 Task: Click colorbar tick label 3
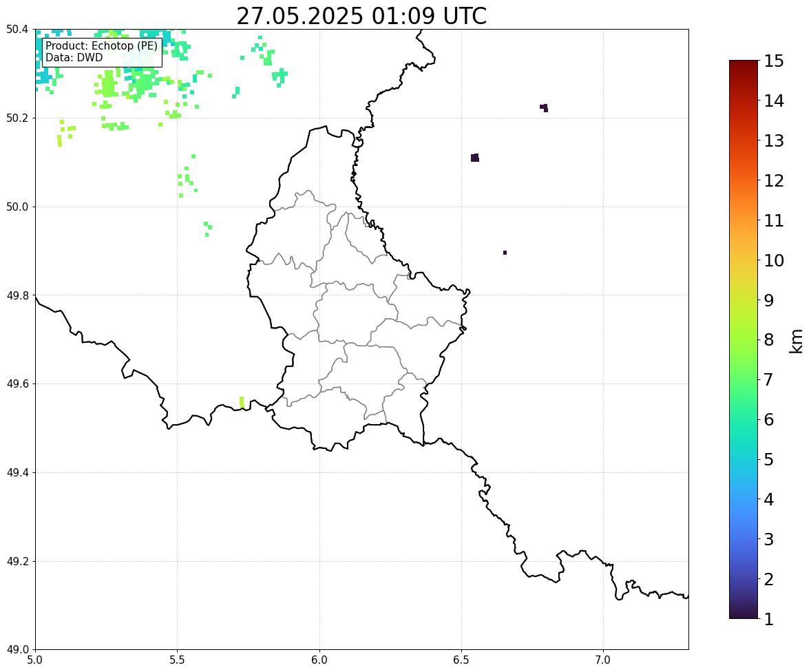(x=768, y=539)
